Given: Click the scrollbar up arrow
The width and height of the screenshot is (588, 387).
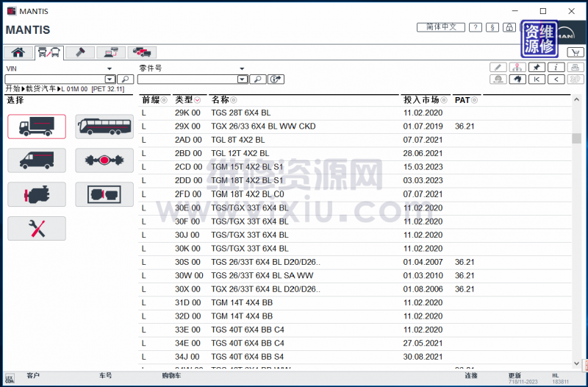Looking at the screenshot, I should tap(576, 99).
